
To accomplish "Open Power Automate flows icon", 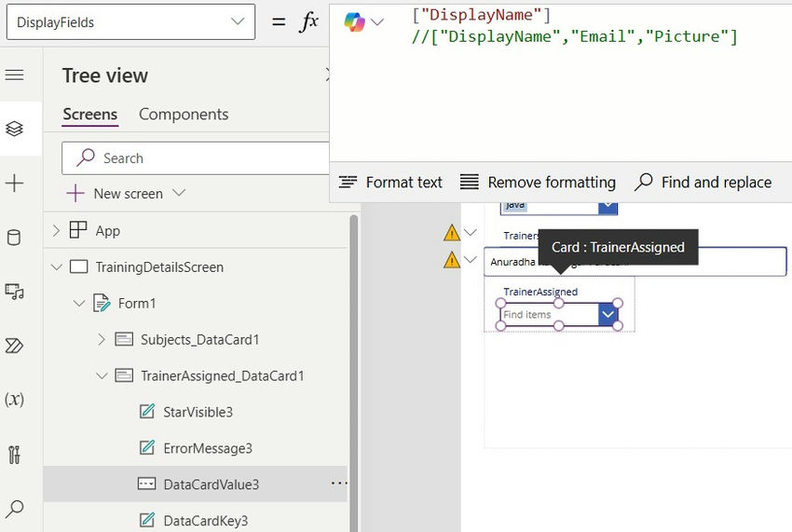I will pyautogui.click(x=14, y=346).
